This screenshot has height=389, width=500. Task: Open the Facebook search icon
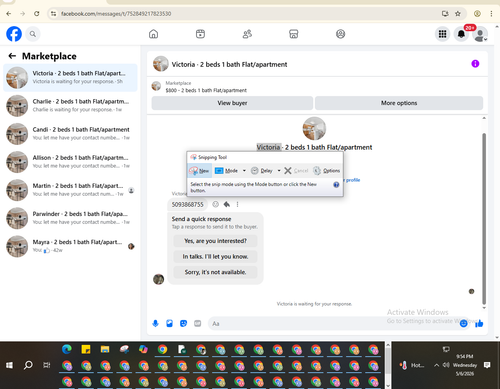[x=33, y=34]
